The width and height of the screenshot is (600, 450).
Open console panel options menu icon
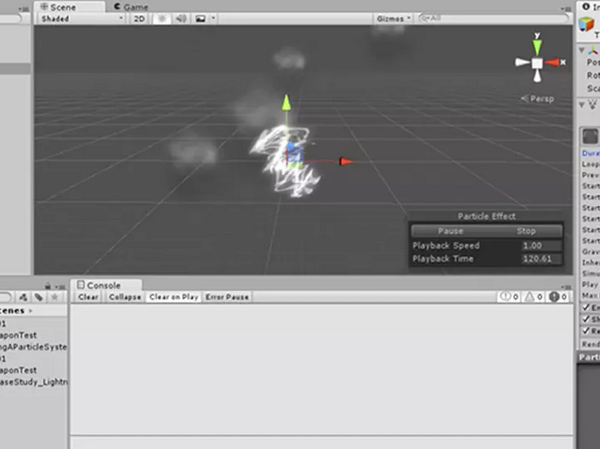[x=567, y=286]
